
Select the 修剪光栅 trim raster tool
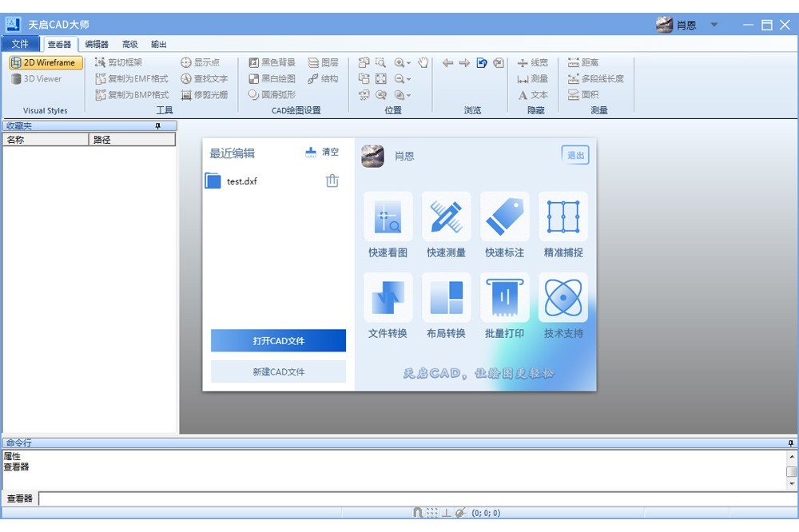pos(205,95)
